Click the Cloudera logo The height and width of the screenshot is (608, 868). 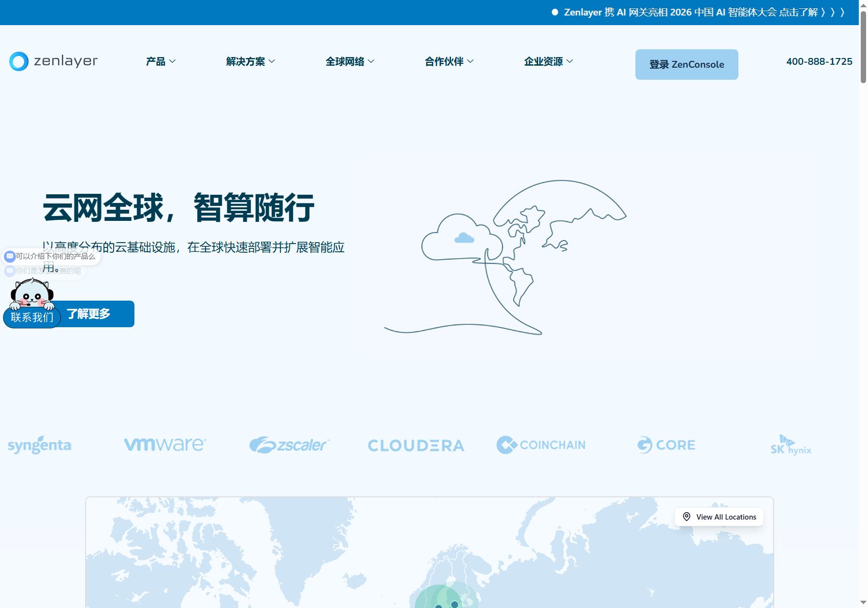pos(416,446)
